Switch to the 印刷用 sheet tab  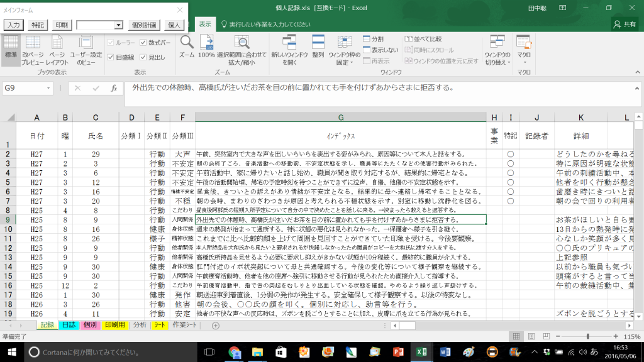coord(114,325)
